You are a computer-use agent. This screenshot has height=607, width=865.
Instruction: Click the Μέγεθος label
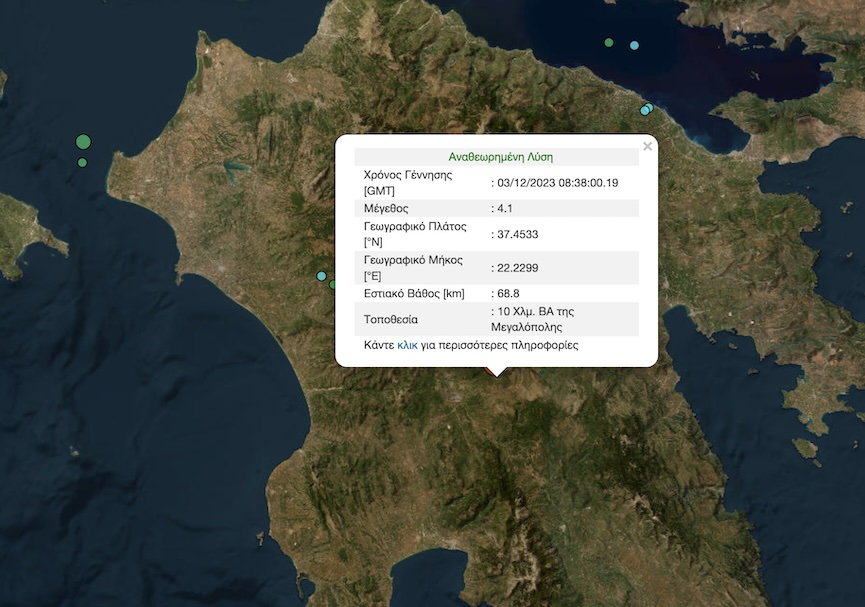tap(386, 209)
